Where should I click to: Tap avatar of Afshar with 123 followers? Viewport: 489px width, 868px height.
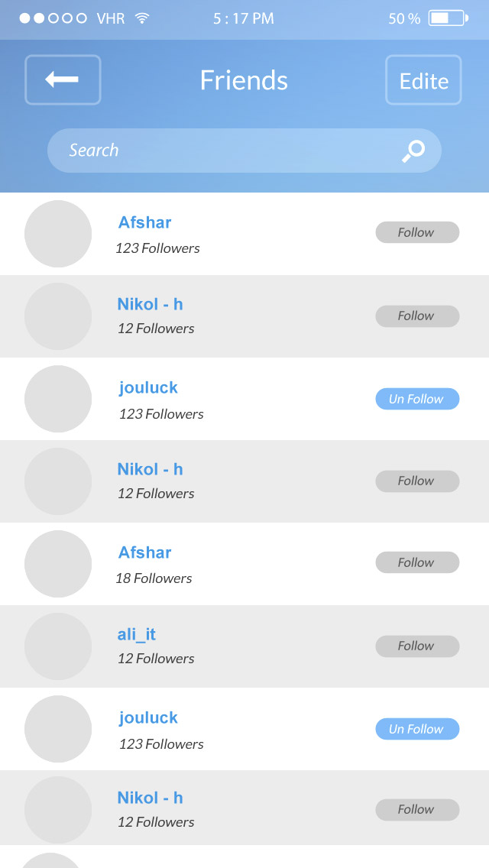coord(58,234)
